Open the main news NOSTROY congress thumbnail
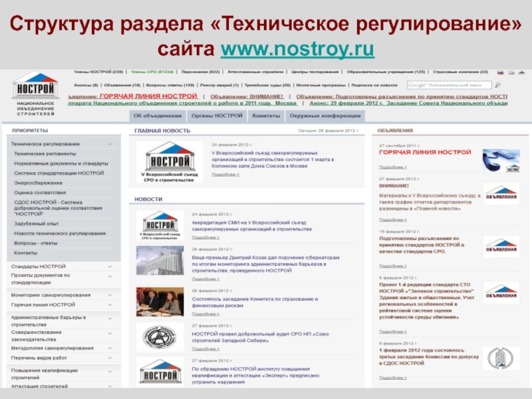The height and width of the screenshot is (399, 532). 170,162
